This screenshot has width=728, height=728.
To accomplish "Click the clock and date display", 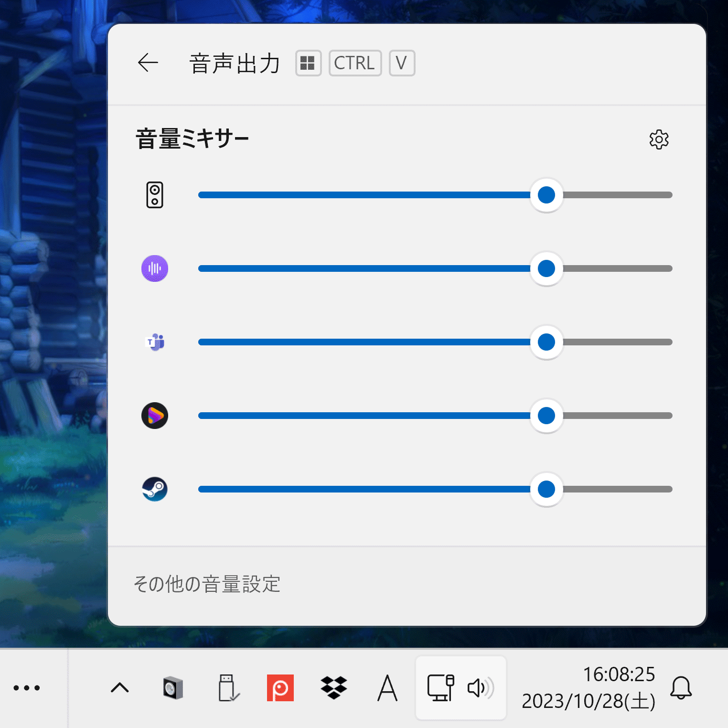I will click(x=588, y=688).
